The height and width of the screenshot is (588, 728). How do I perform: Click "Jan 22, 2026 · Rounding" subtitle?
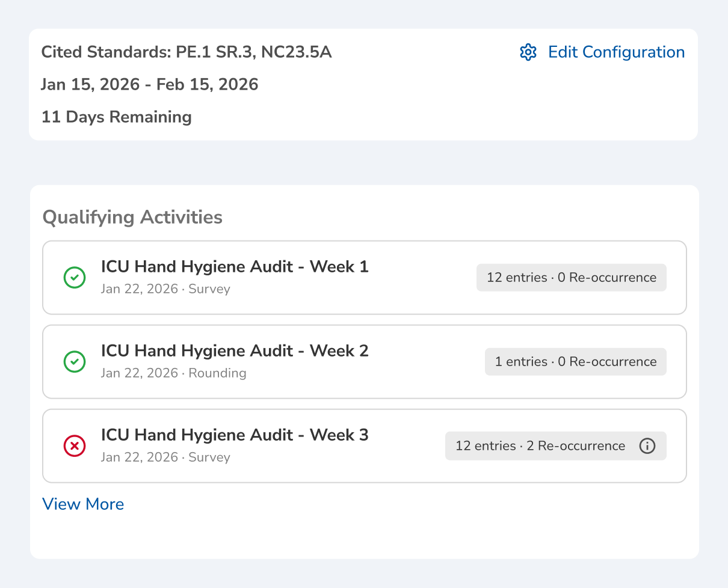pyautogui.click(x=174, y=373)
